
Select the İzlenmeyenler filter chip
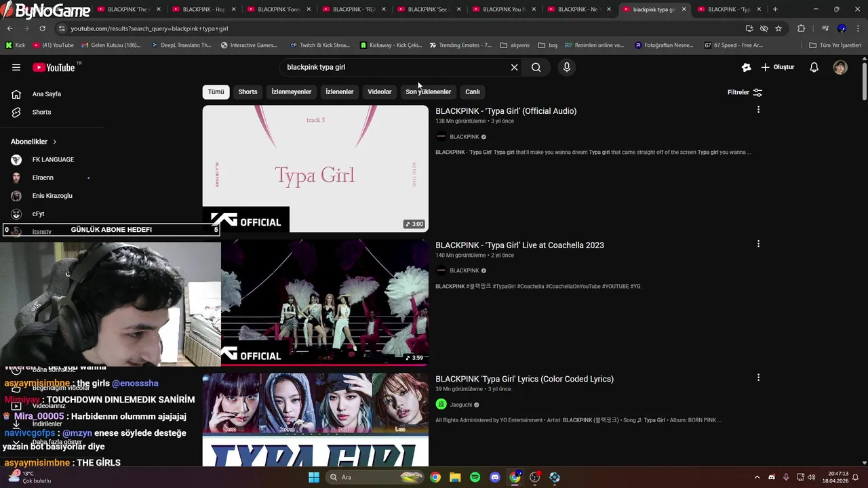(291, 91)
